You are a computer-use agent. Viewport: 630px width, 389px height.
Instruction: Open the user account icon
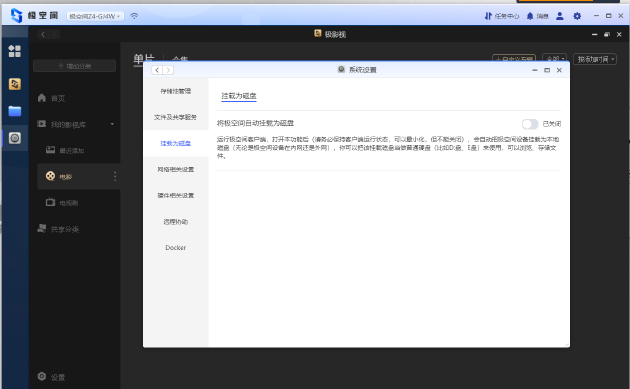[x=560, y=16]
